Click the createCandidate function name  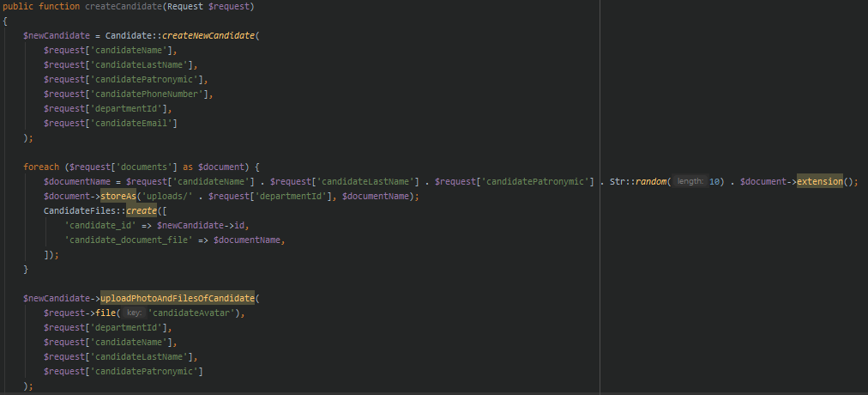tap(124, 7)
